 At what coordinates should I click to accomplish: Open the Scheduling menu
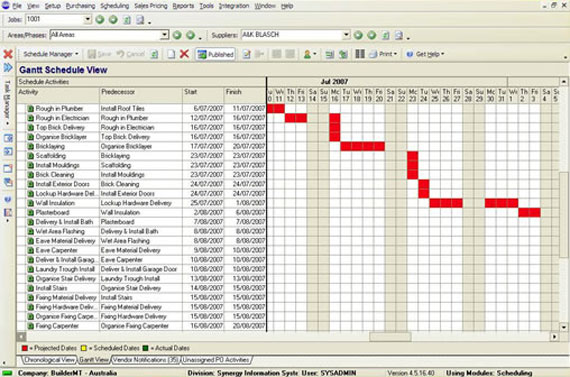point(115,6)
